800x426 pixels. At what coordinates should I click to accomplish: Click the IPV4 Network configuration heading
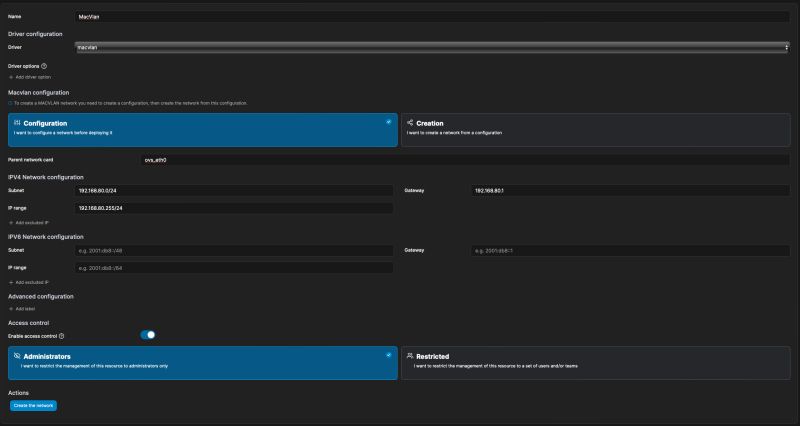click(x=46, y=178)
